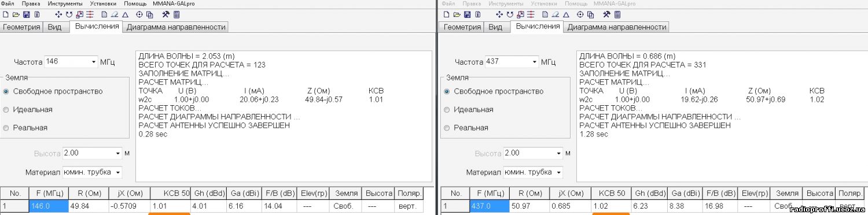Click the triangle icon in the left window toolbar
This screenshot has width=868, height=215.
pos(125,14)
